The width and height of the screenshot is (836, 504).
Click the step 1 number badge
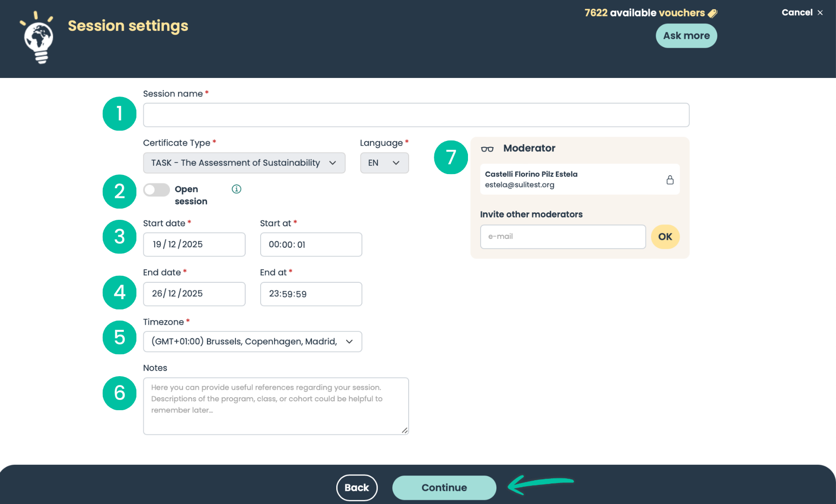pos(120,114)
